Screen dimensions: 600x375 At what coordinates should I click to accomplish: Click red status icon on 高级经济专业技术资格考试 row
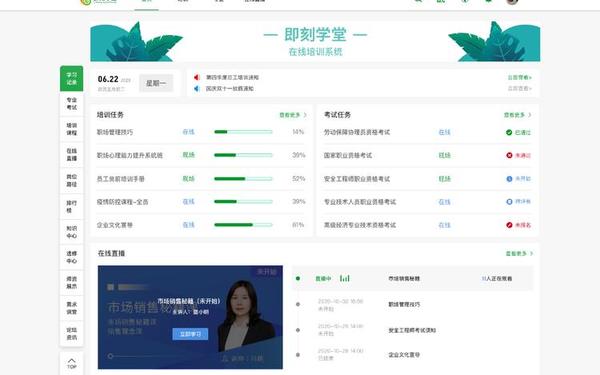(x=509, y=225)
